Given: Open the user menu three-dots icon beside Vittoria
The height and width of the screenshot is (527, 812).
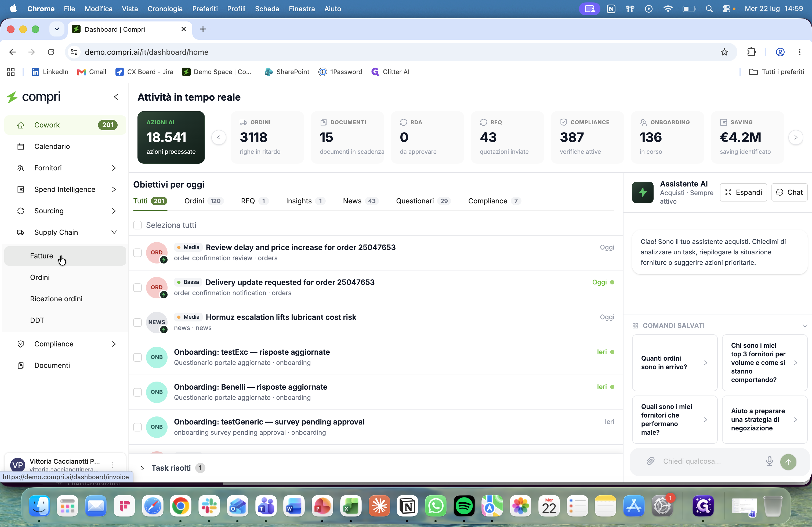Looking at the screenshot, I should pyautogui.click(x=112, y=465).
